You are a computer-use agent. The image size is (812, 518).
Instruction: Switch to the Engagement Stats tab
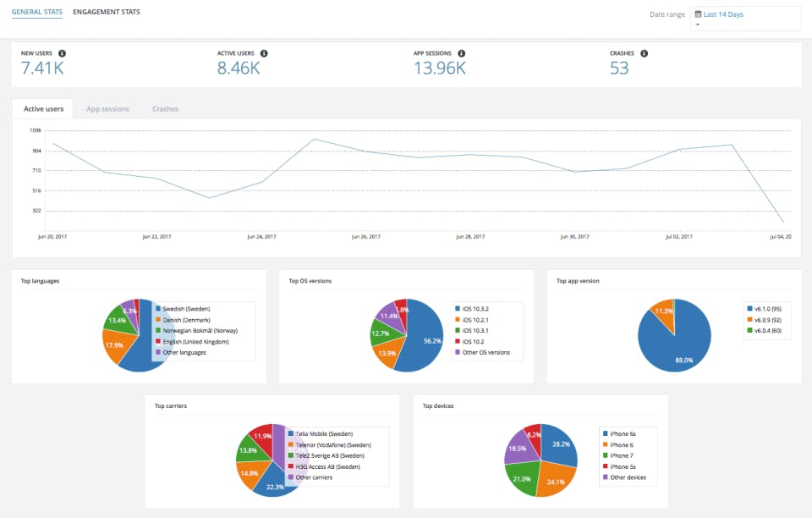click(107, 12)
